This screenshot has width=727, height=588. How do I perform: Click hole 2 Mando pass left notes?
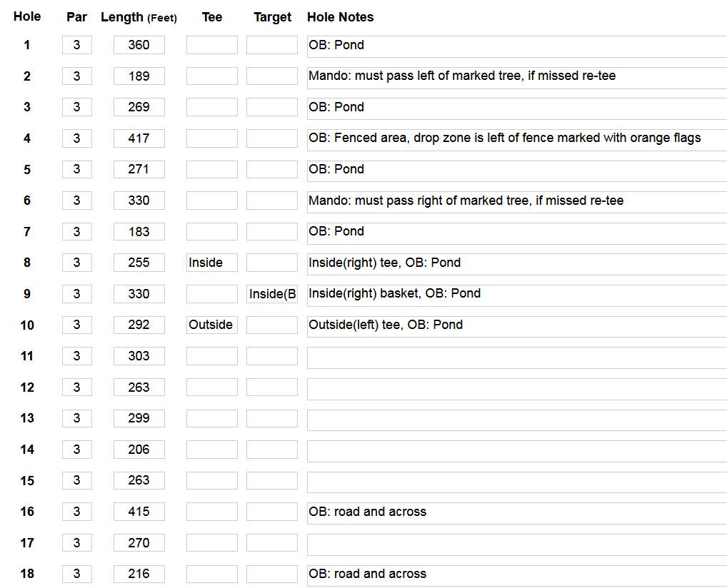(517, 77)
